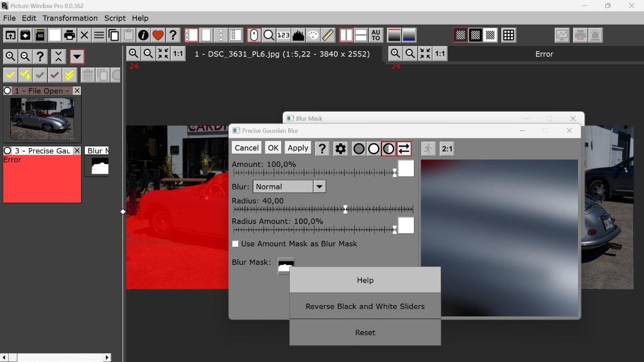The height and width of the screenshot is (362, 644).
Task: Click the red heart favorites icon
Action: coord(158,35)
